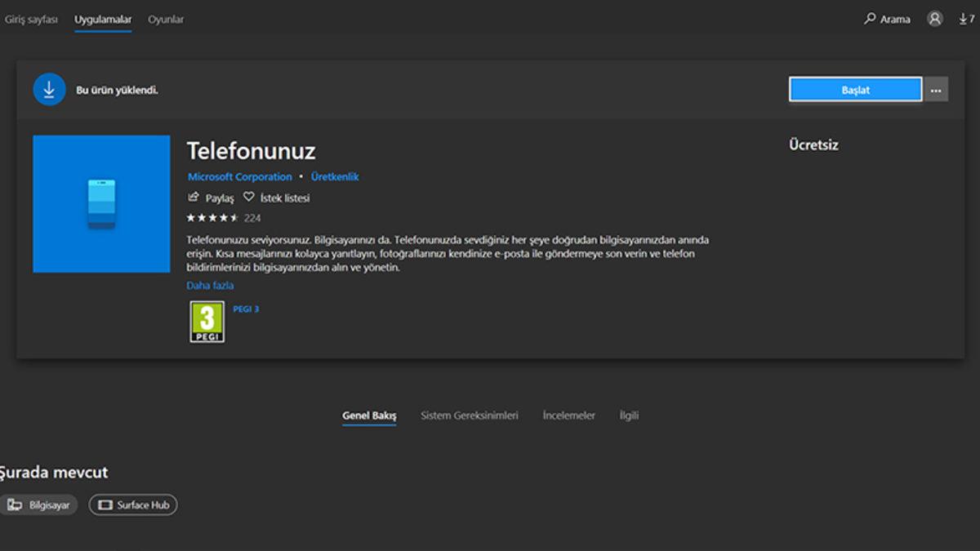Click the user account icon
Screen dimensions: 980x551
pyautogui.click(x=936, y=18)
